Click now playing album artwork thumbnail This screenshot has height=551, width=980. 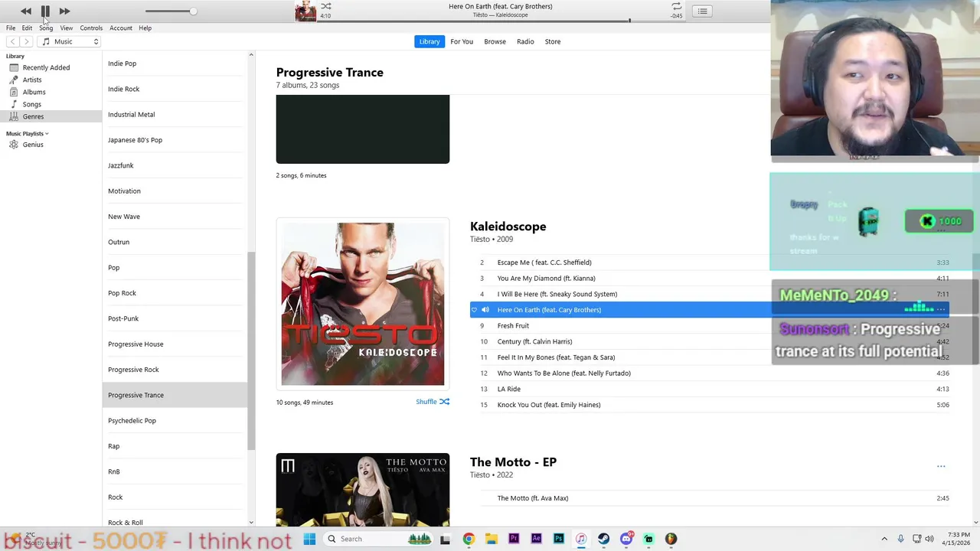click(x=305, y=11)
